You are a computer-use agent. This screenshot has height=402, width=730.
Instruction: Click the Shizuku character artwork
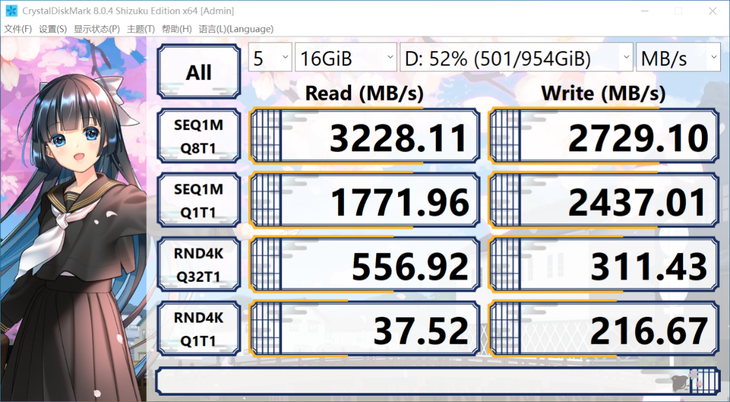74,219
